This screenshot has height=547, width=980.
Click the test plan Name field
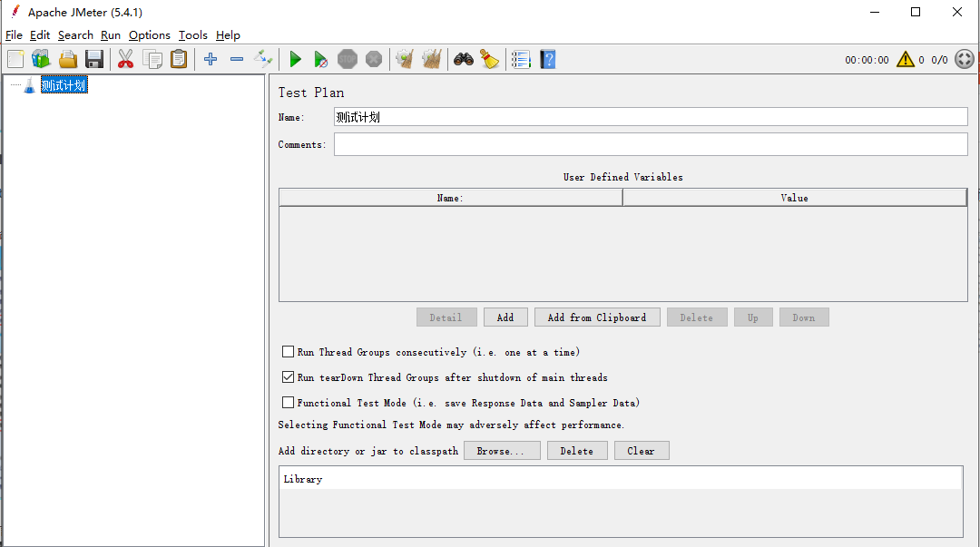point(651,117)
